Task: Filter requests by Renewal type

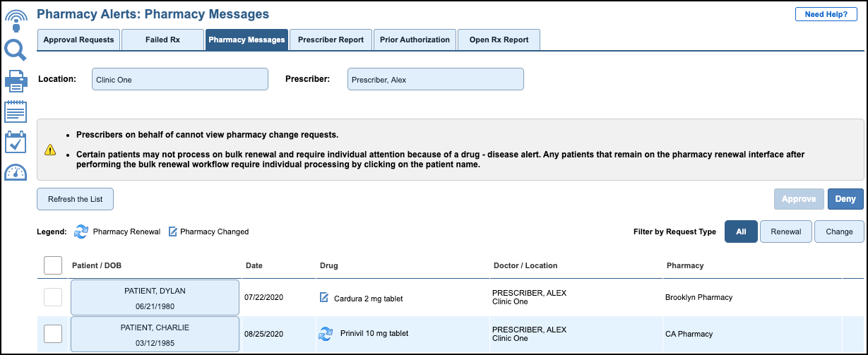Action: (786, 231)
